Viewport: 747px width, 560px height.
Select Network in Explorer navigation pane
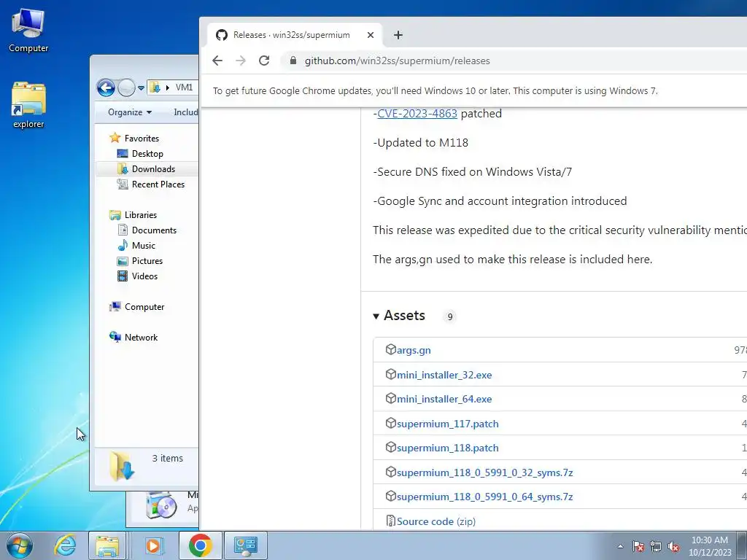point(141,337)
